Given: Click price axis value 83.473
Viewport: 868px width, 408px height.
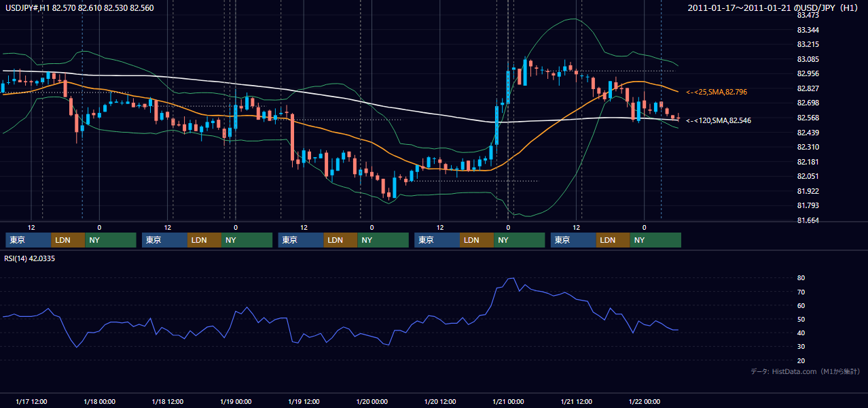Looking at the screenshot, I should tap(808, 15).
